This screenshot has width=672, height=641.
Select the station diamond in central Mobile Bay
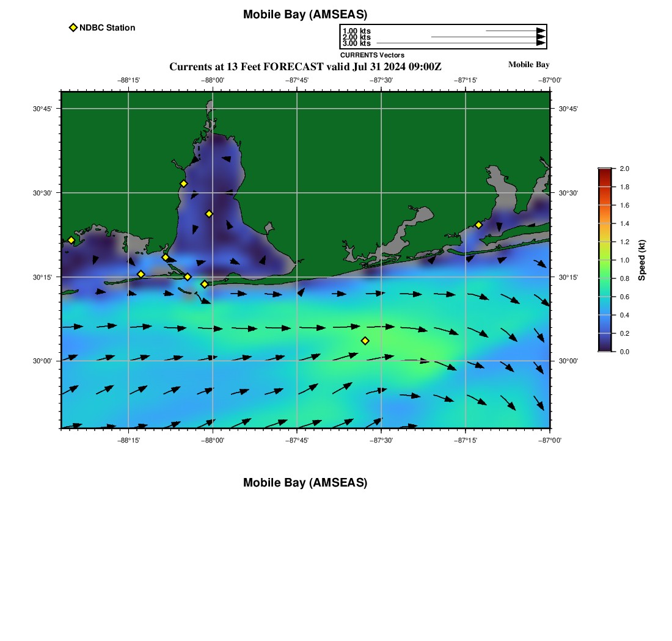[x=209, y=214]
